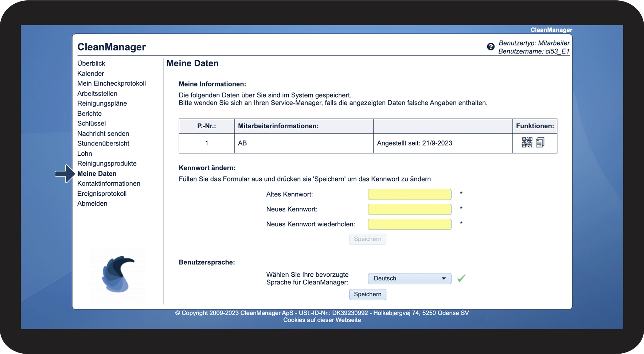Open the Stundenübersicht page

(x=103, y=144)
